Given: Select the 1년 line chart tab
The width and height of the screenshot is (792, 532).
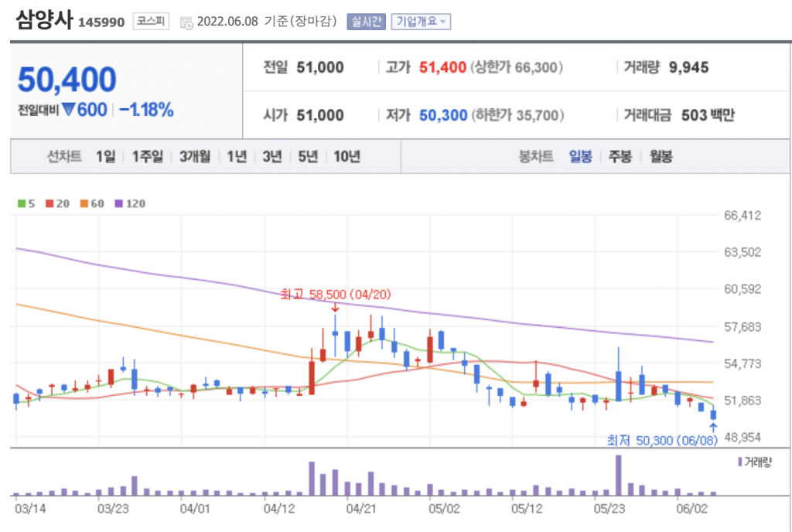Looking at the screenshot, I should pos(237,156).
